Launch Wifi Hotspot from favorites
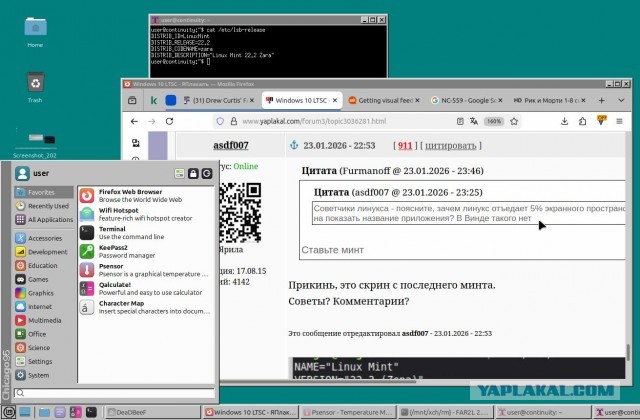The width and height of the screenshot is (640, 420). [146, 214]
